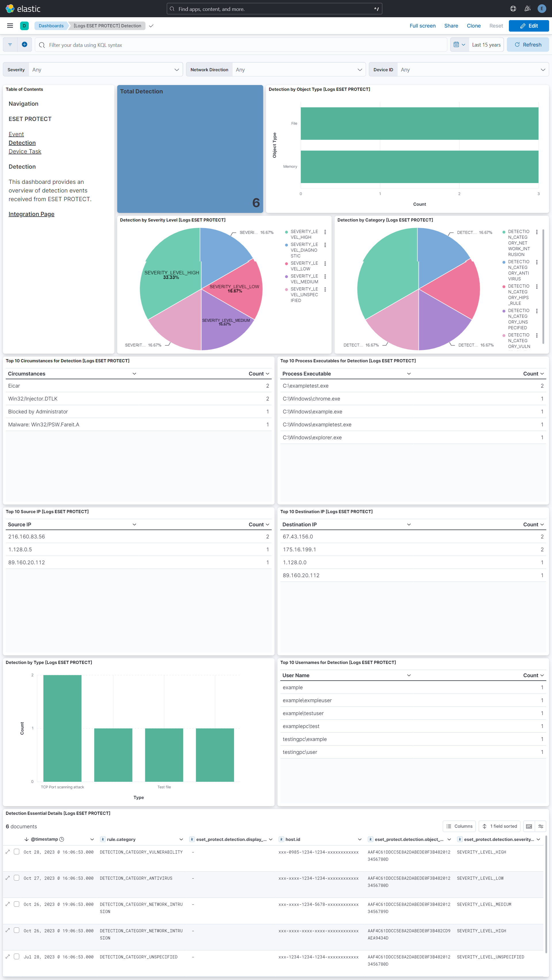This screenshot has width=552, height=980.
Task: Click Full screen in the top menu
Action: [x=423, y=26]
